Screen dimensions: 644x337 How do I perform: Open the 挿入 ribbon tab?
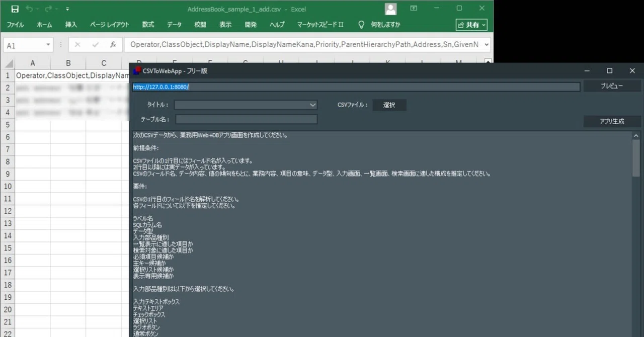click(x=71, y=25)
